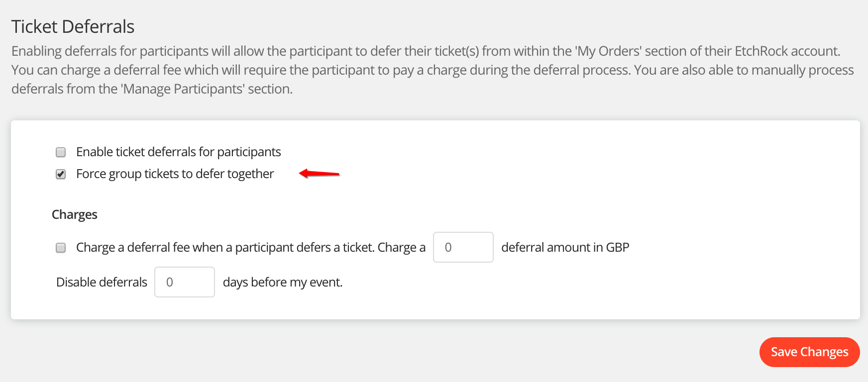
Task: Enable ticket deferrals for participants checkbox
Action: tap(61, 152)
